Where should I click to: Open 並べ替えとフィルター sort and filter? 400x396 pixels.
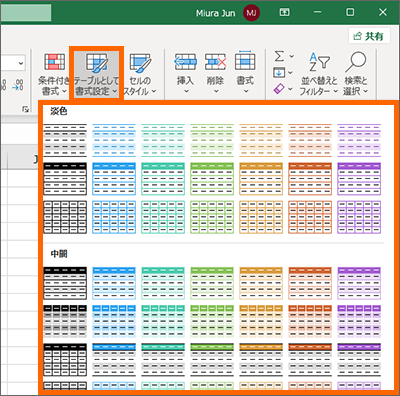(x=319, y=74)
